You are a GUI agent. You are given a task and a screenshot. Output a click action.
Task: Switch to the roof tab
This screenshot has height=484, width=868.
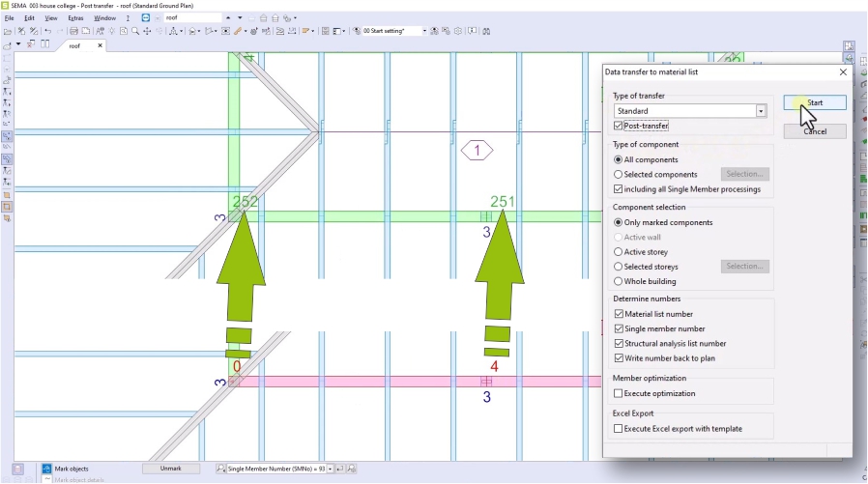coord(74,45)
